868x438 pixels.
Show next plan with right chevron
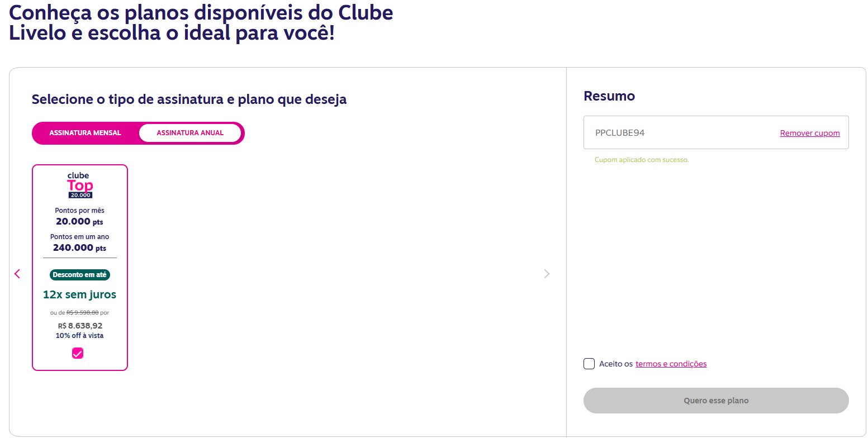tap(547, 274)
